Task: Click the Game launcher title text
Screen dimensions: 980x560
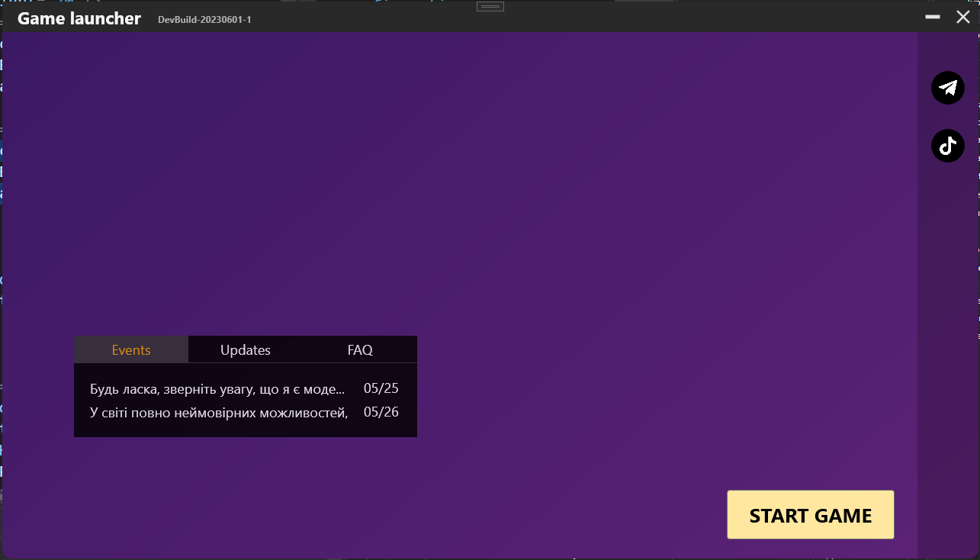Action: 79,18
